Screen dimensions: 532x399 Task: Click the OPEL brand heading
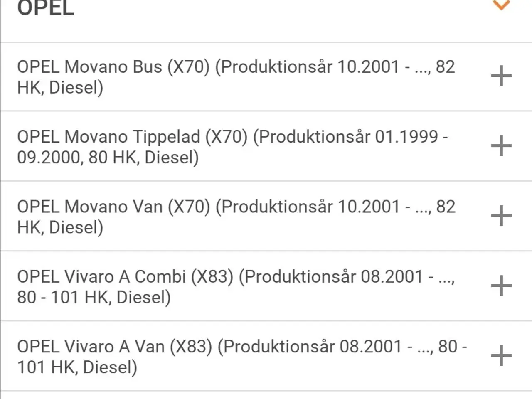point(46,7)
